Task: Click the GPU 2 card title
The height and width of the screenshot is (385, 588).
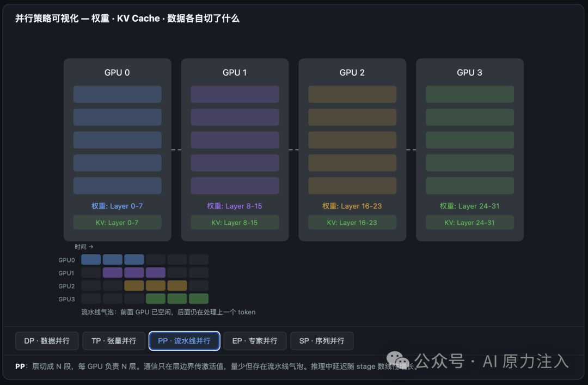Action: coord(352,72)
